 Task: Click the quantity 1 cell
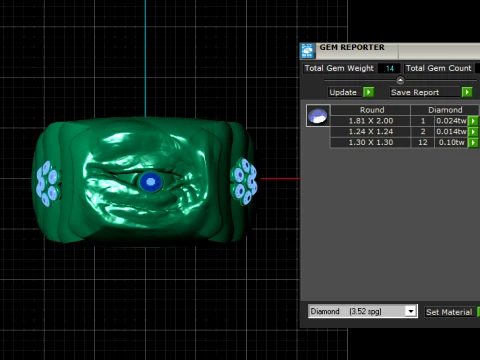point(423,121)
